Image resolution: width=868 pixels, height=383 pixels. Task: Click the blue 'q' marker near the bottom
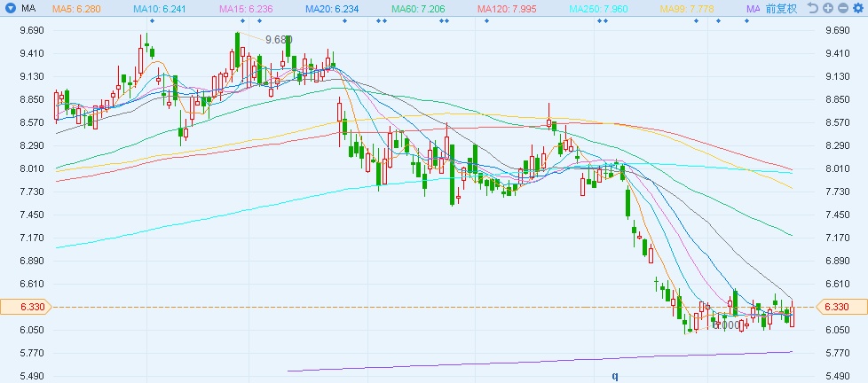click(614, 375)
